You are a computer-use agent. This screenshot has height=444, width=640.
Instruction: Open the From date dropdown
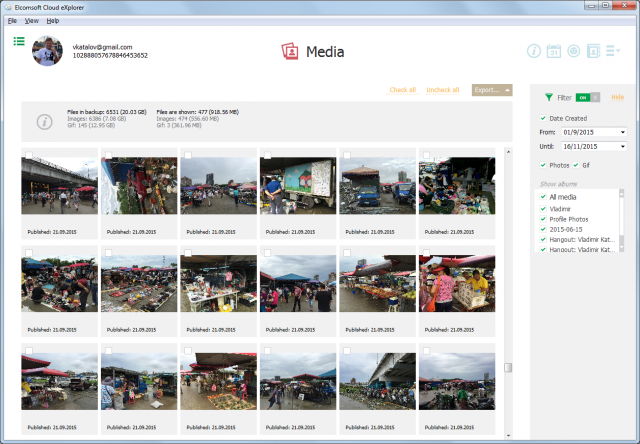tap(622, 132)
